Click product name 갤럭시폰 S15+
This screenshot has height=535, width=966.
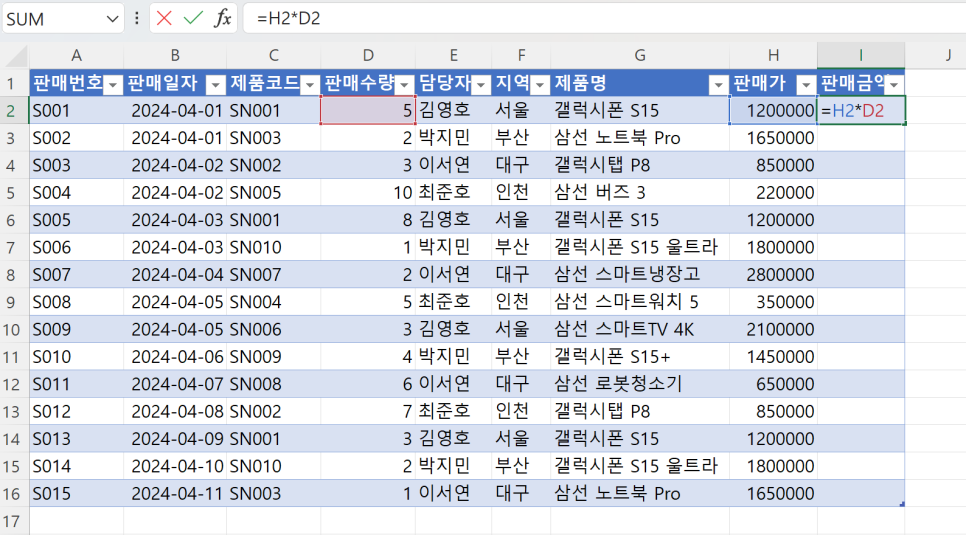point(640,356)
